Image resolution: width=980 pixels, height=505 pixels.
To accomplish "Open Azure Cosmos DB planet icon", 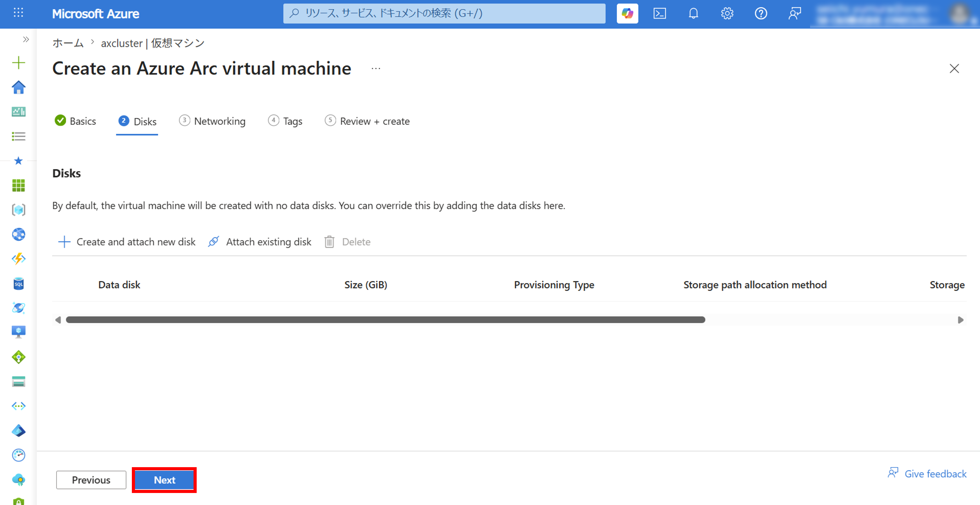I will 18,308.
